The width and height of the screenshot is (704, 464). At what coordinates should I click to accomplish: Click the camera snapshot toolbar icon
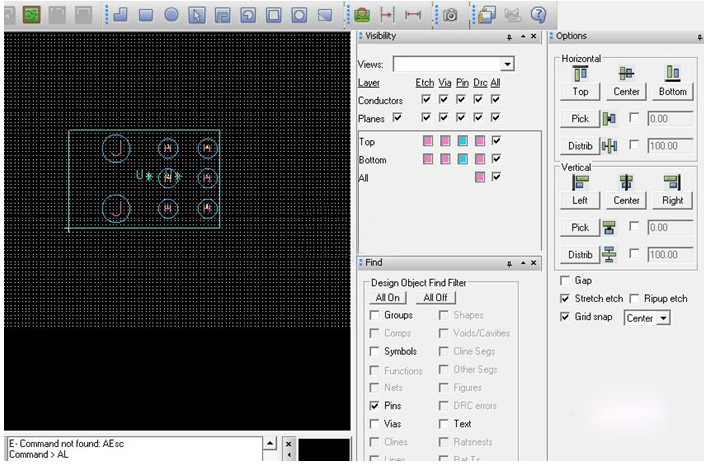coord(451,15)
